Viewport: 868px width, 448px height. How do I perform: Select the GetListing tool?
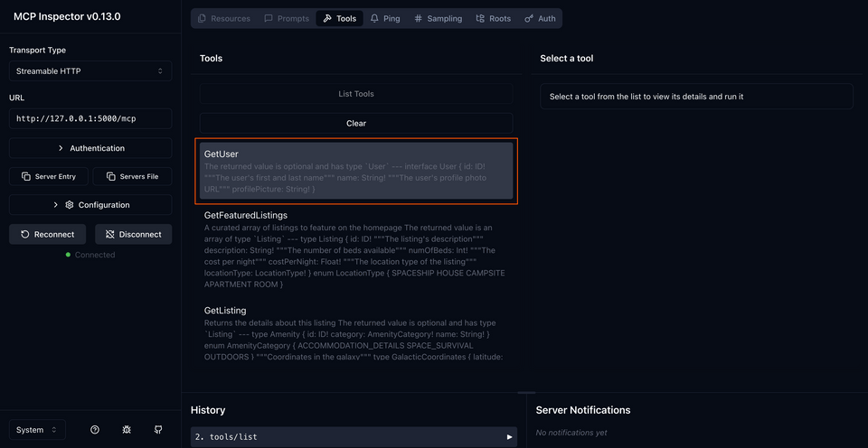[x=356, y=333]
